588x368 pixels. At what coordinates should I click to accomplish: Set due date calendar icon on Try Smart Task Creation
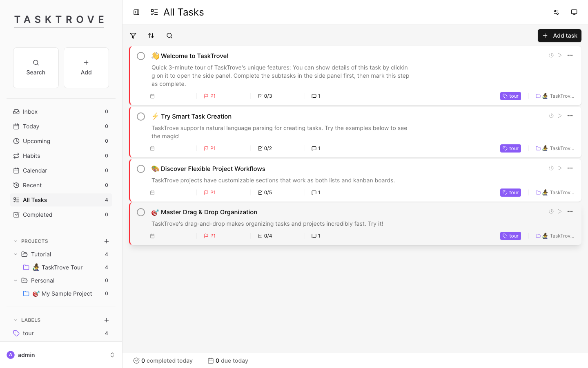pos(152,148)
